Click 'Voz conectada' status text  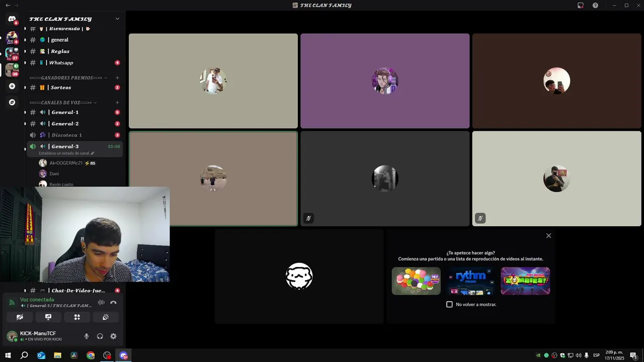[37, 300]
